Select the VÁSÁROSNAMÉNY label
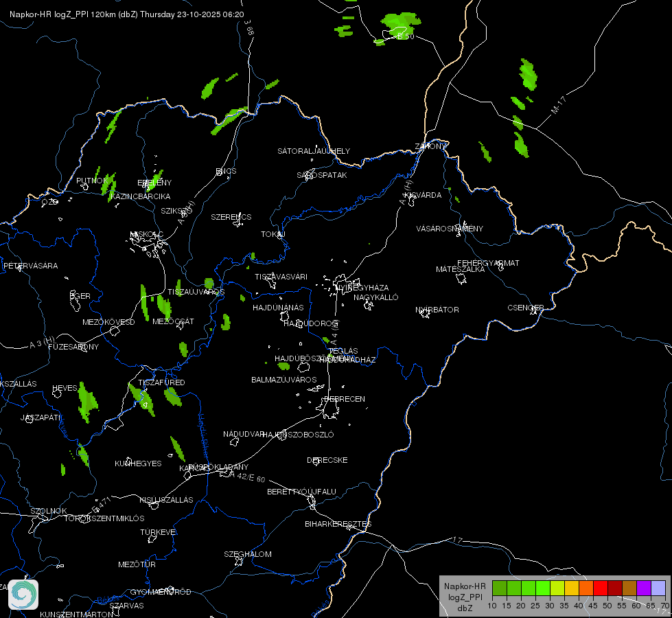The image size is (672, 618). 450,229
